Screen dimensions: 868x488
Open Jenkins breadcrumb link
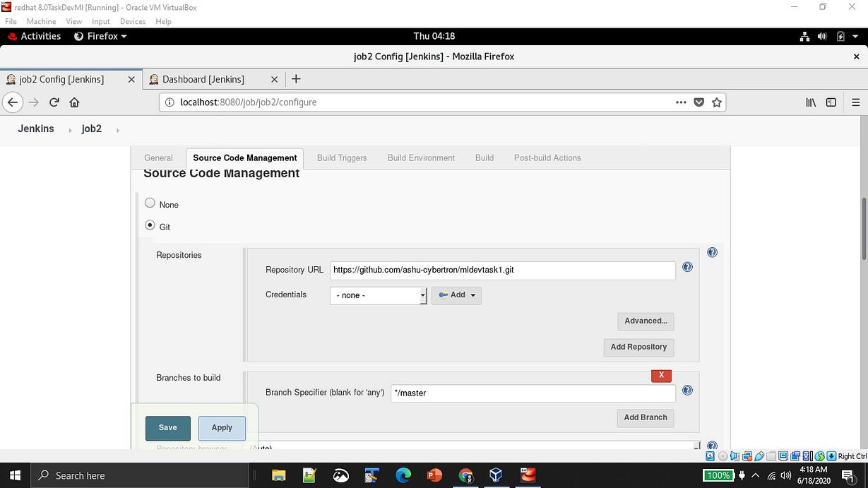coord(36,129)
